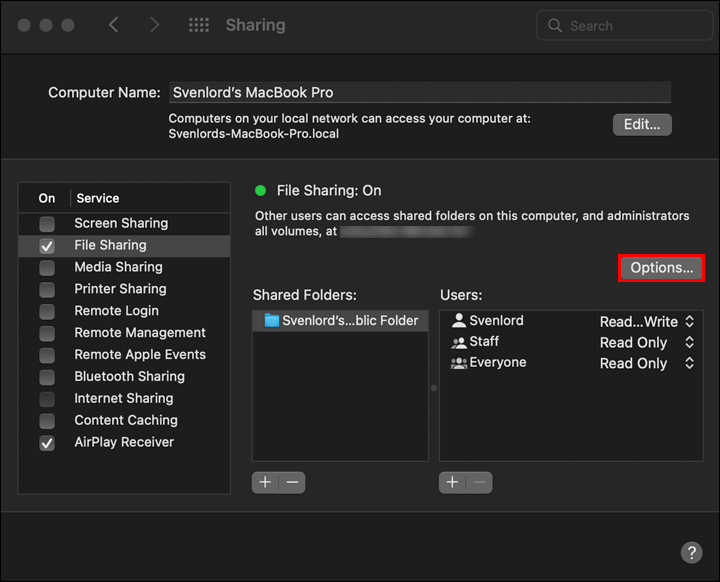Select the Svenlord user icon

coord(459,320)
